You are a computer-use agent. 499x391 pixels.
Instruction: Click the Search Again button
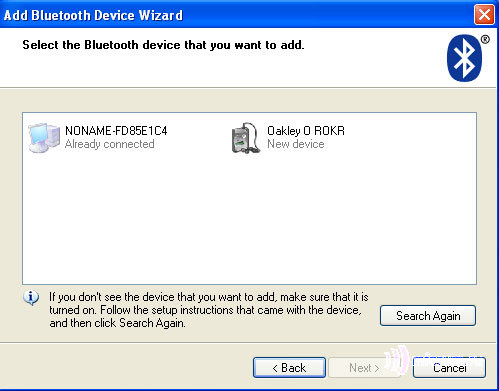(428, 315)
